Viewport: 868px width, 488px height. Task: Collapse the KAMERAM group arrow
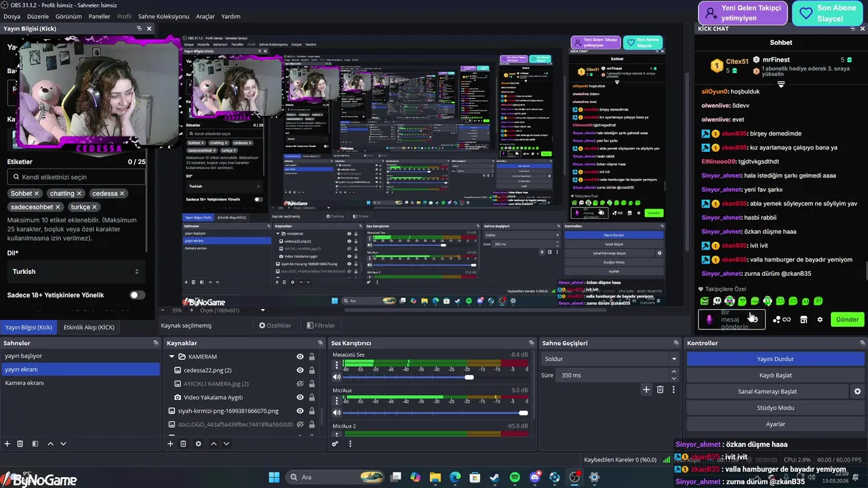pyautogui.click(x=172, y=357)
